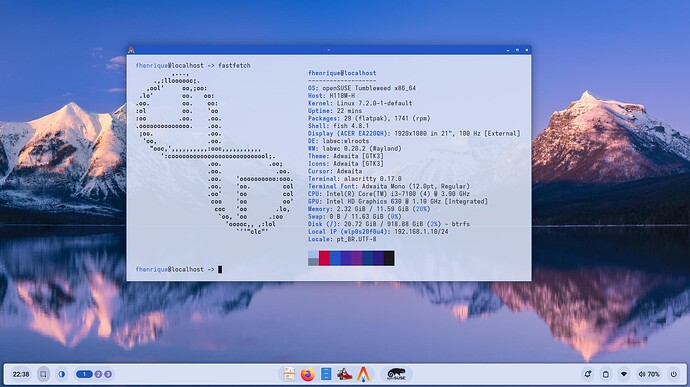Viewport: 690px width, 387px height.
Task: Click the notification bell icon in the panel
Action: coord(587,374)
